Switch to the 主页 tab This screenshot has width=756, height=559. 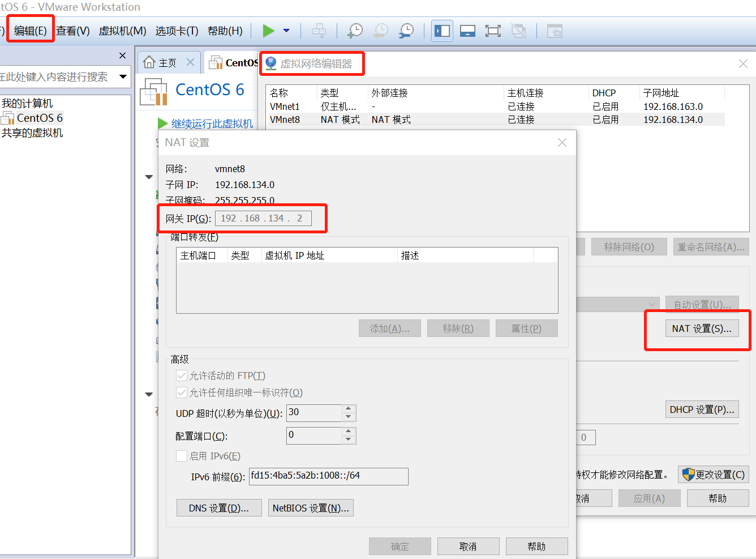[167, 62]
